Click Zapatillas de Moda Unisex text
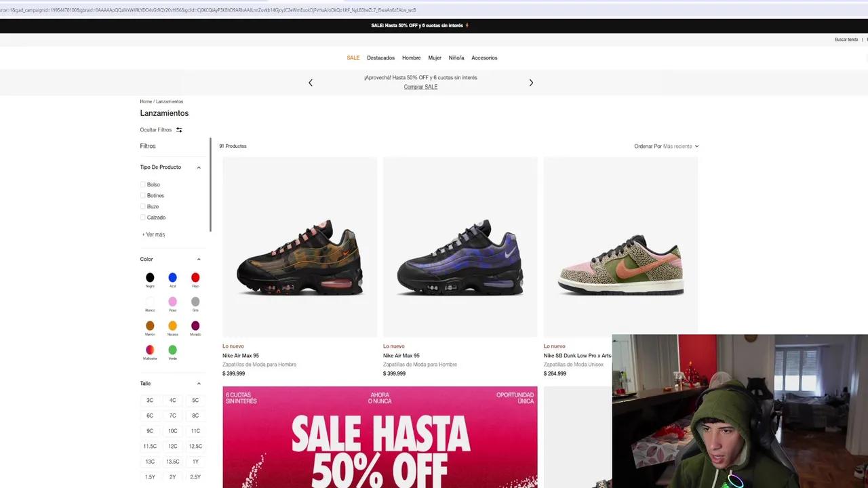Image resolution: width=868 pixels, height=488 pixels. click(573, 365)
